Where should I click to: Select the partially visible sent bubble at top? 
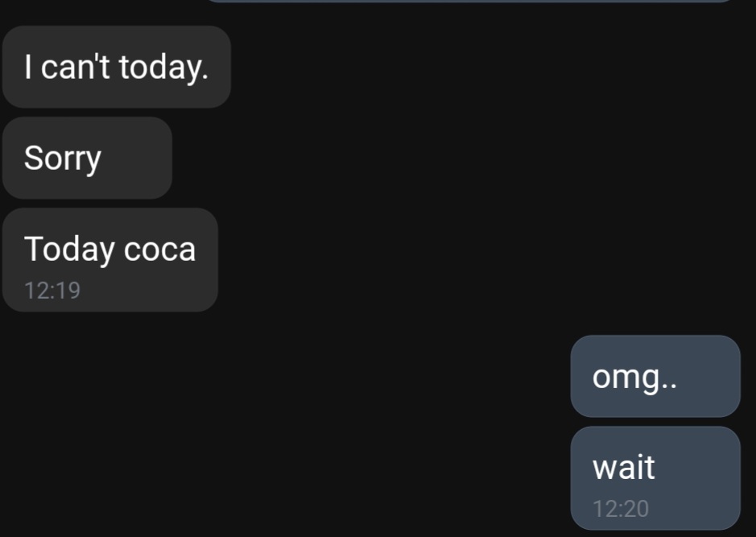(470, 2)
